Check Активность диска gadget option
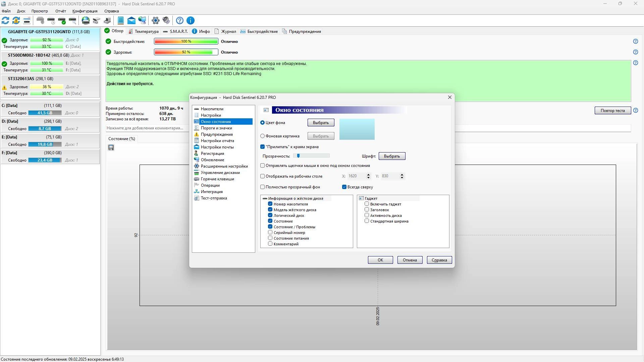This screenshot has width=644, height=362. tap(367, 215)
